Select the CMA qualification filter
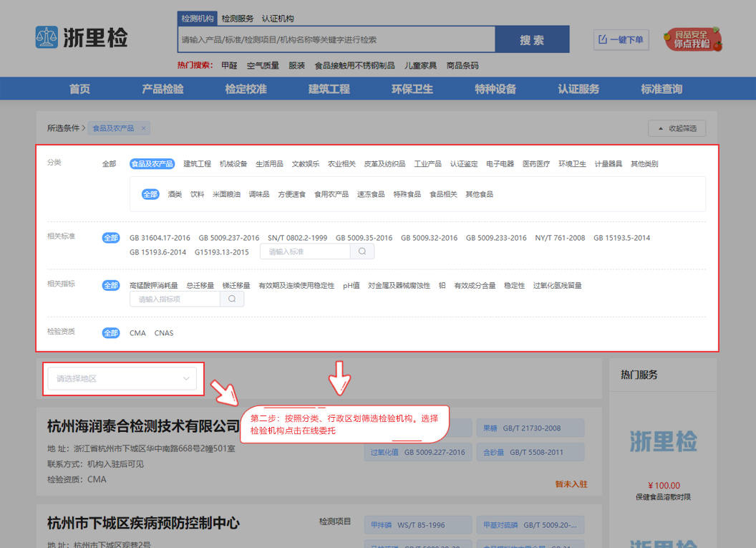The image size is (756, 548). [137, 333]
